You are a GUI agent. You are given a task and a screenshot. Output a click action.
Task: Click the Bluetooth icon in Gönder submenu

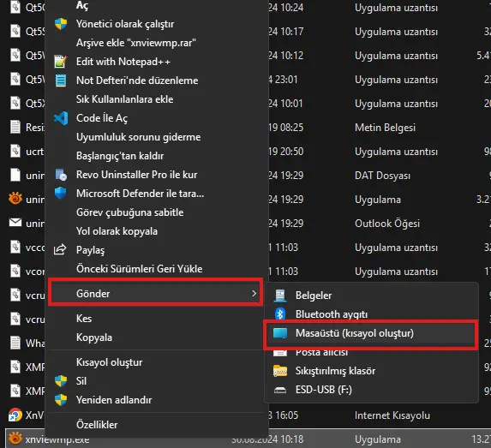click(280, 314)
